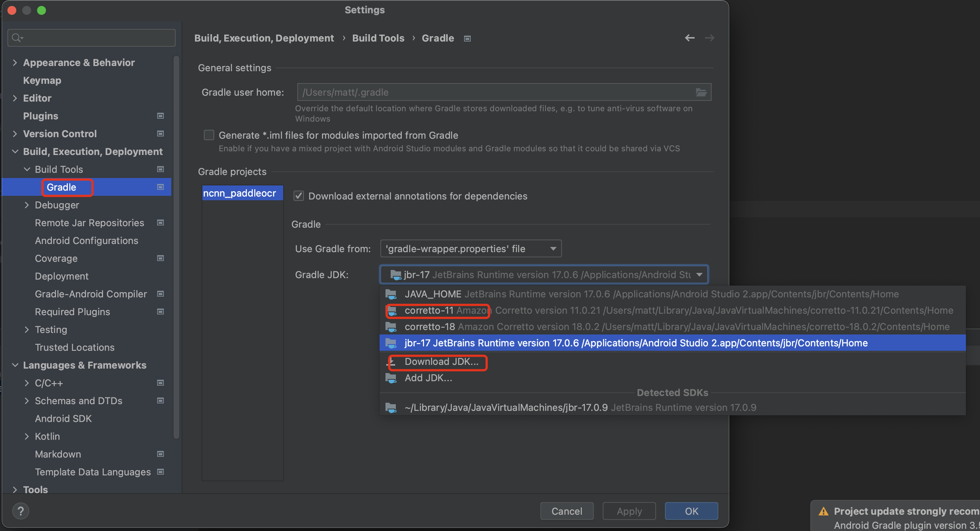The width and height of the screenshot is (980, 531).
Task: Click the Gradle settings icon in sidebar
Action: 161,187
